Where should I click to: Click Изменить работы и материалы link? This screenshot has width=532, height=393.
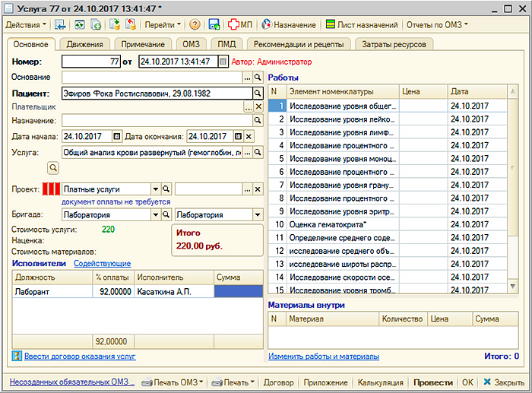(x=324, y=356)
